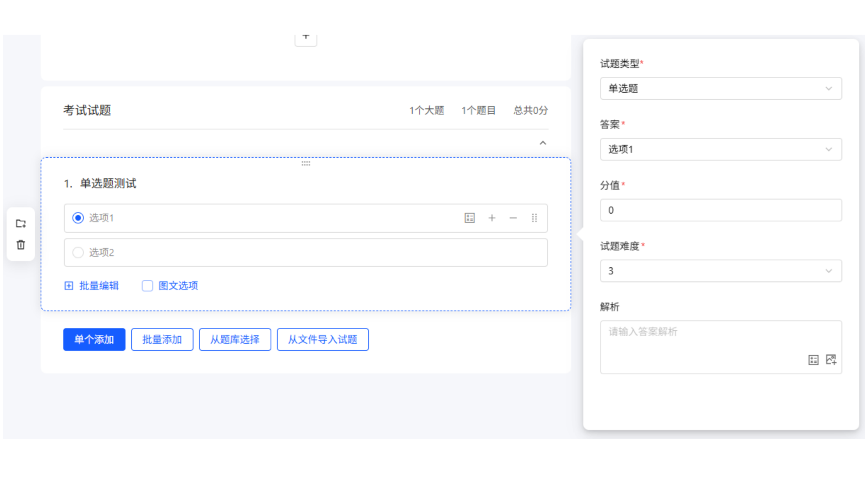Screen dimensions: 868x488
Task: Delete the question with the trash icon
Action: coord(21,245)
